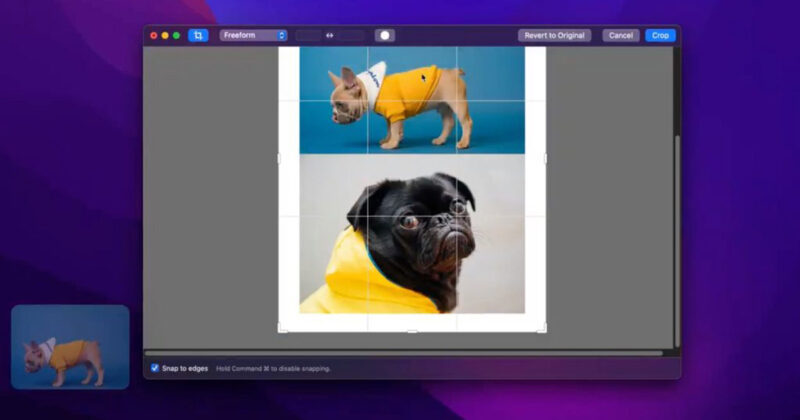Click the yellow minimize window button
The width and height of the screenshot is (800, 420).
pyautogui.click(x=165, y=35)
